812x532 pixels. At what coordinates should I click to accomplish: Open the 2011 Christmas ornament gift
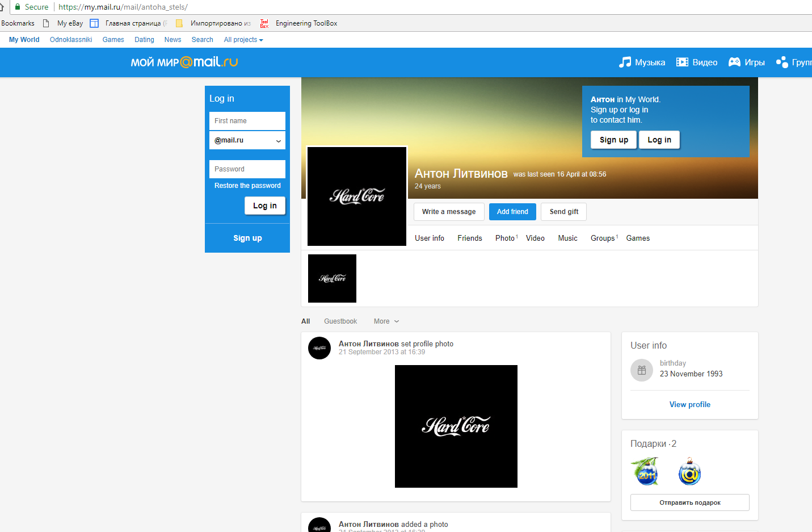(645, 471)
